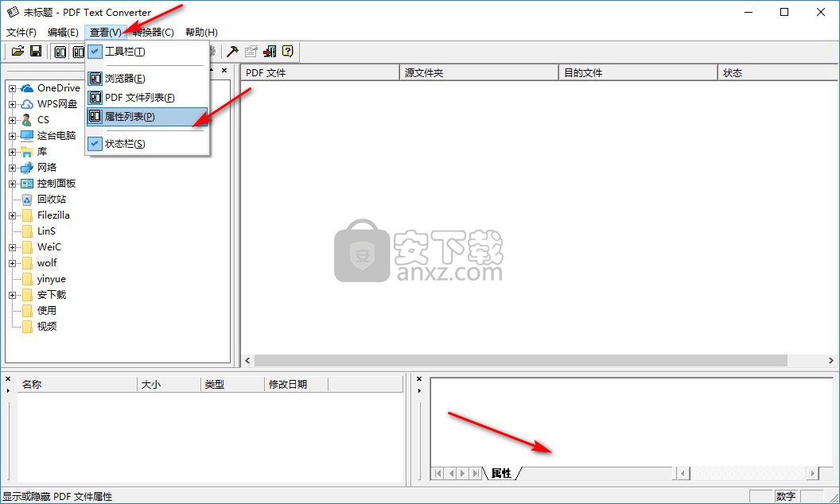
Task: Sort file list by 修改日期 column
Action: 296,384
